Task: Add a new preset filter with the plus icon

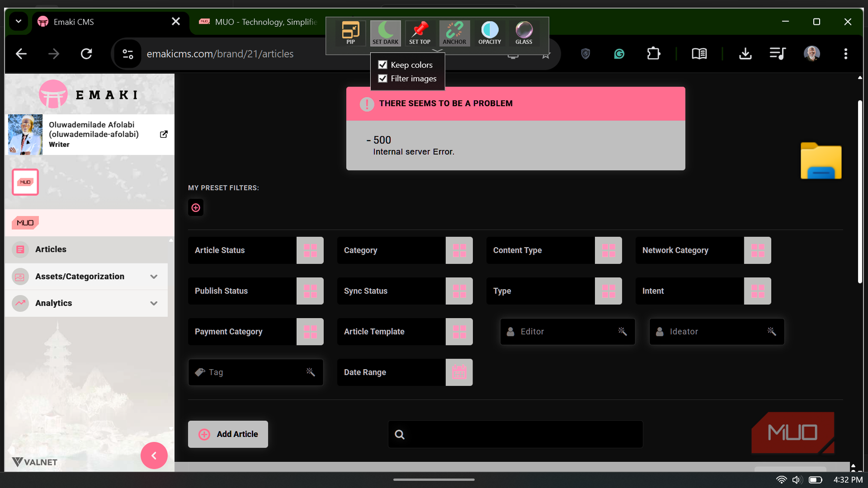Action: pos(195,207)
